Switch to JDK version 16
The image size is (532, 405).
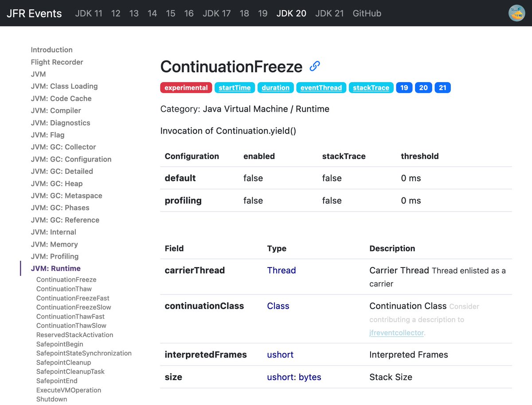coord(189,13)
